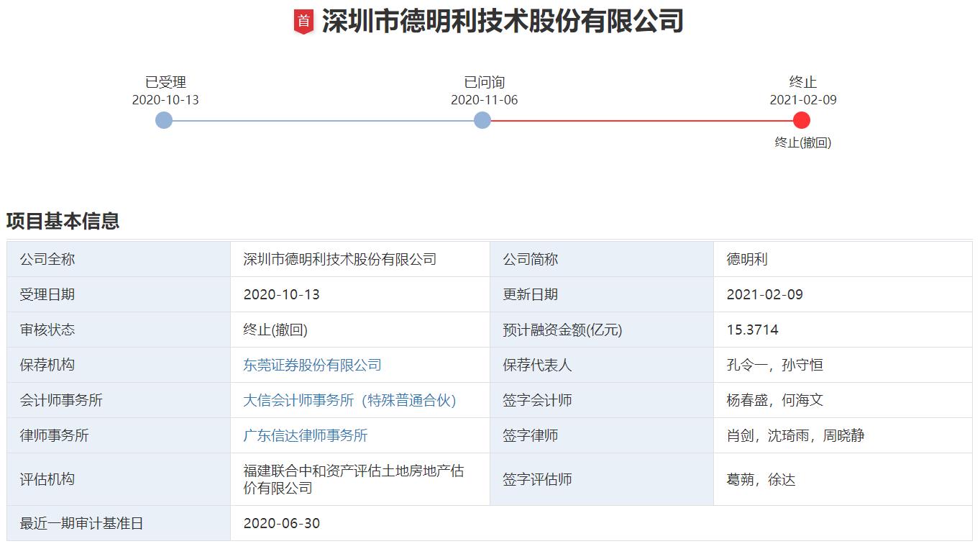Click the 已受理 stage label
The height and width of the screenshot is (549, 980).
coord(165,82)
